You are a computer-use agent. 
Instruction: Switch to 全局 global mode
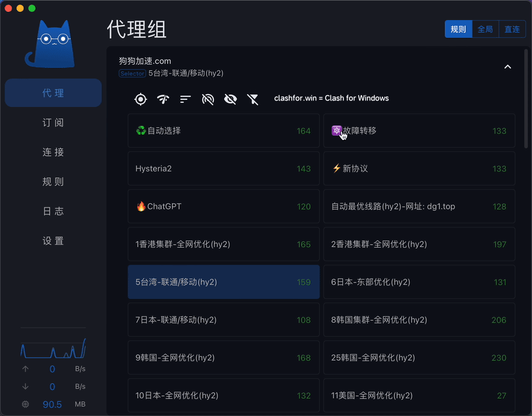(x=485, y=29)
